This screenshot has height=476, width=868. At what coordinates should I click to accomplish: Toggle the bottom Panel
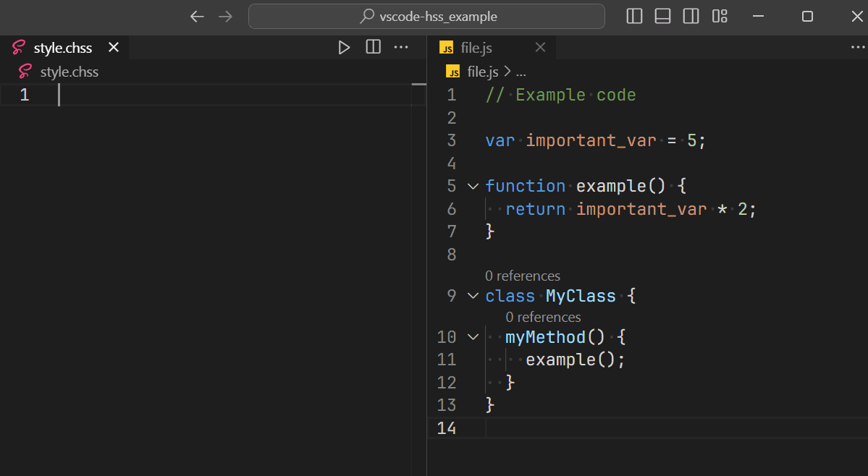[662, 16]
